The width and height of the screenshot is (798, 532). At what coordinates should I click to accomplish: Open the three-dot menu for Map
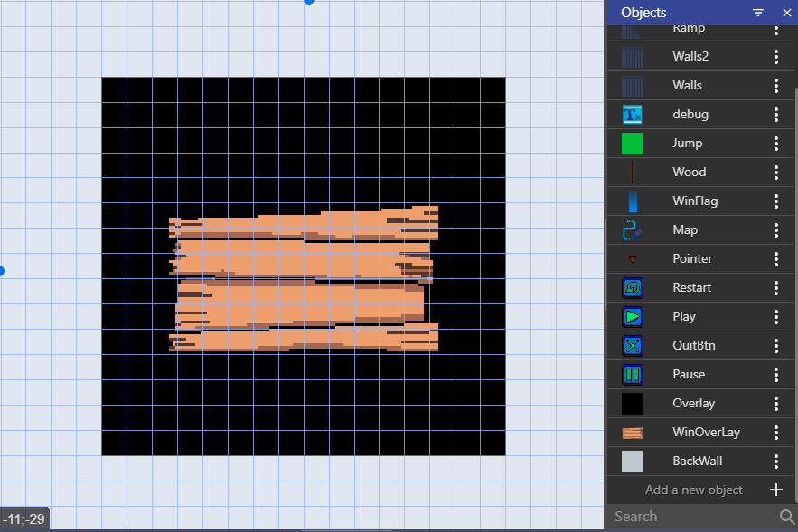coord(776,230)
